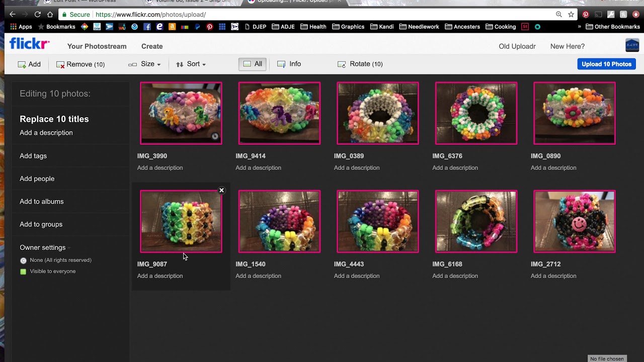Select the IMG_9087 thumbnail
The image size is (644, 362).
181,221
